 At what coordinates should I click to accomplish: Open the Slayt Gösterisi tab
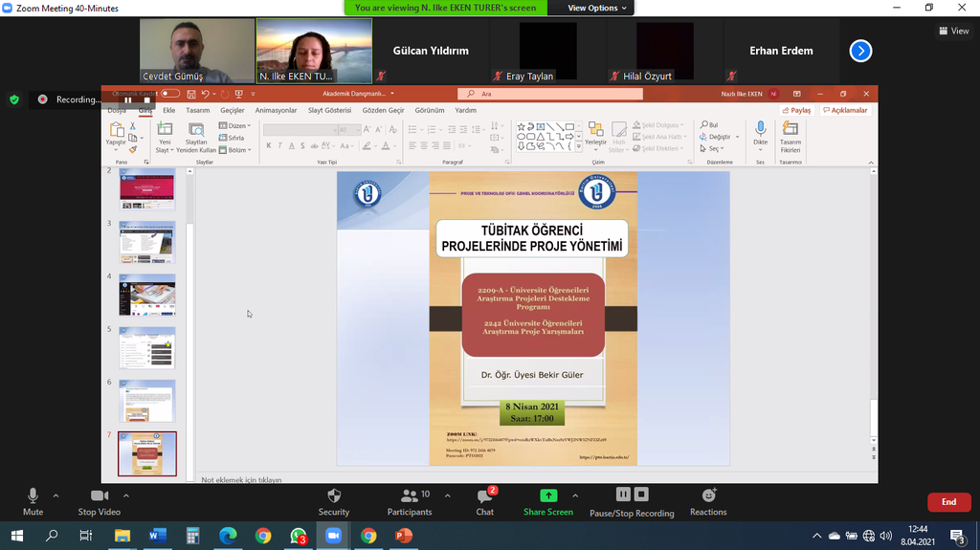coord(329,110)
